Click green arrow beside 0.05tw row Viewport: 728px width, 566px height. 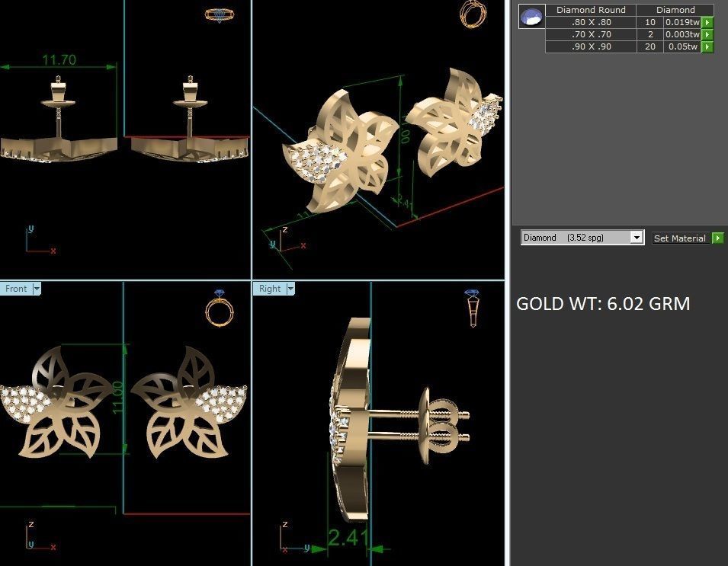pos(707,46)
